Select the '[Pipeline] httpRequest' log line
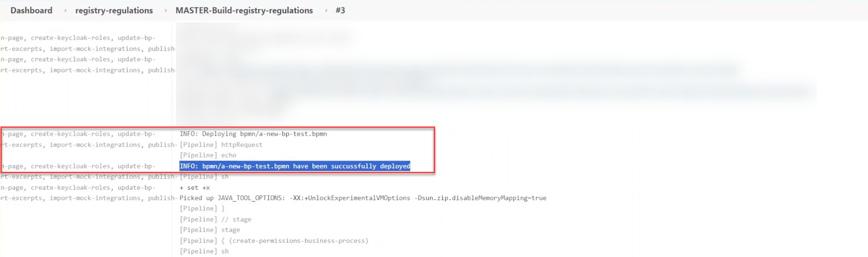 point(221,145)
